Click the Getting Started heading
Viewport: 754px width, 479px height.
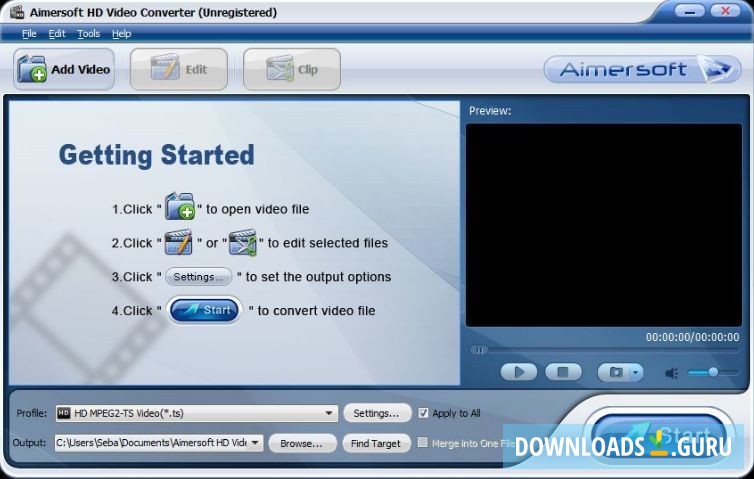pos(157,155)
